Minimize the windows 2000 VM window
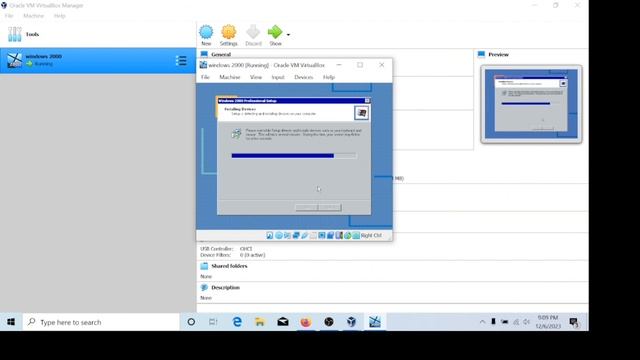This screenshot has width=640, height=360. click(x=339, y=65)
